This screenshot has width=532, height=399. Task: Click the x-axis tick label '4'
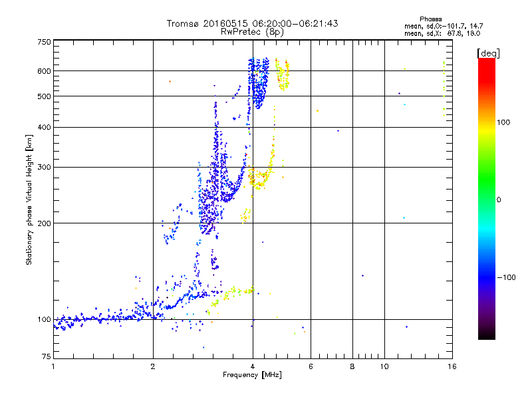253,366
